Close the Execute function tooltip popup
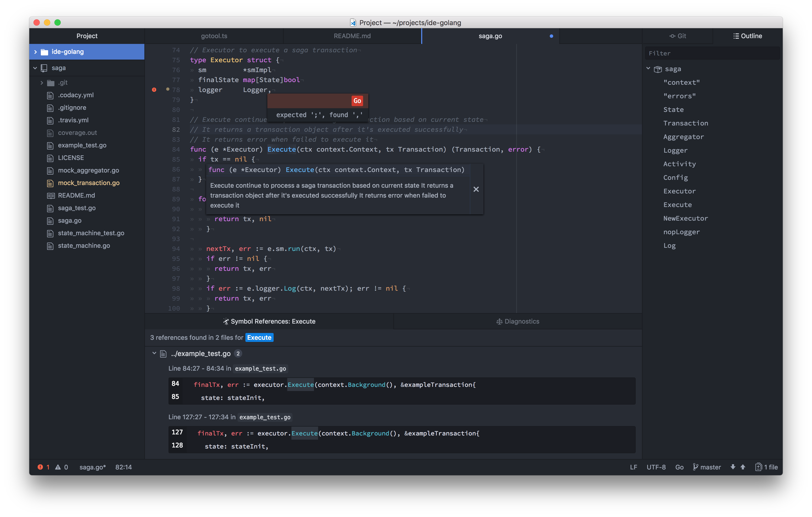The width and height of the screenshot is (812, 517). [x=476, y=189]
